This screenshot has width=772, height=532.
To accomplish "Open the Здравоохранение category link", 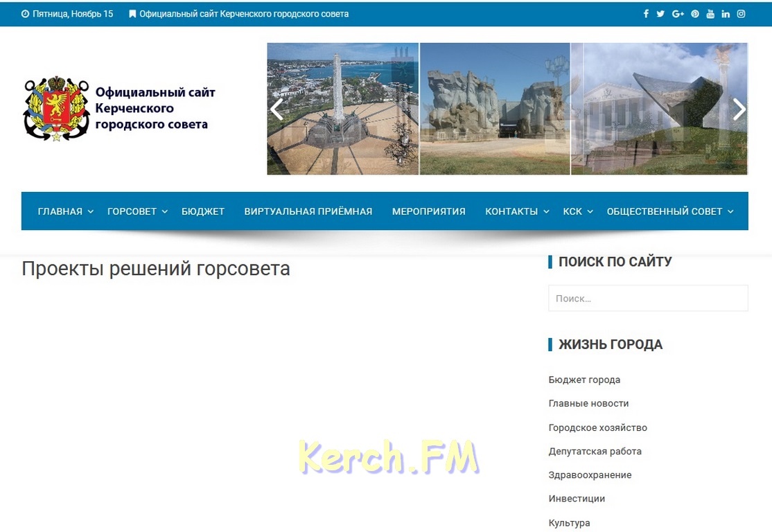I will point(590,475).
